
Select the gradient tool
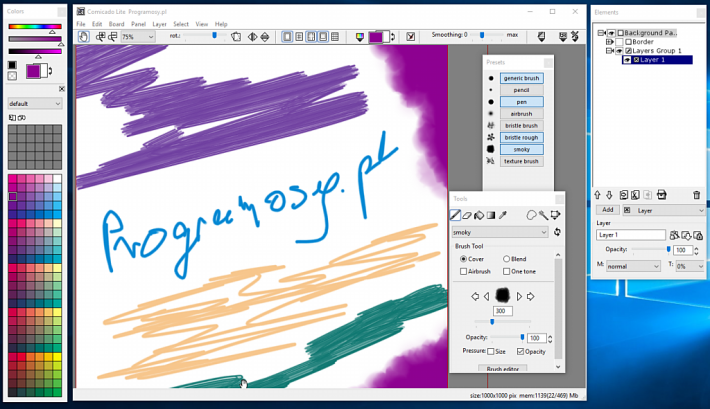pyautogui.click(x=491, y=215)
